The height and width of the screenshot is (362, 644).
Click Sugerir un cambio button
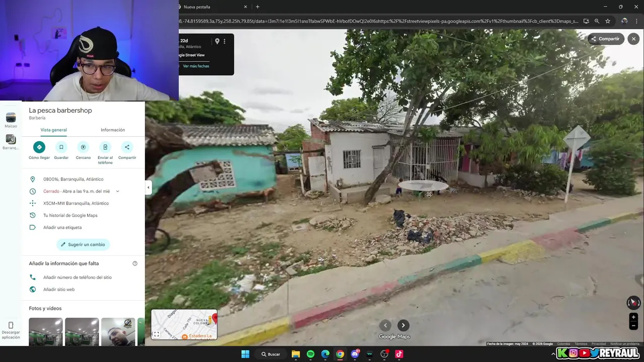(x=83, y=244)
